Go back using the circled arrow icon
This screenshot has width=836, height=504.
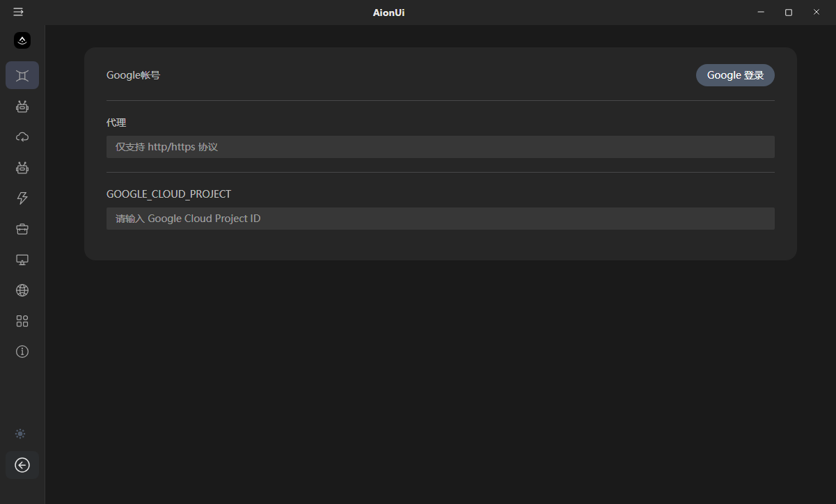click(22, 465)
